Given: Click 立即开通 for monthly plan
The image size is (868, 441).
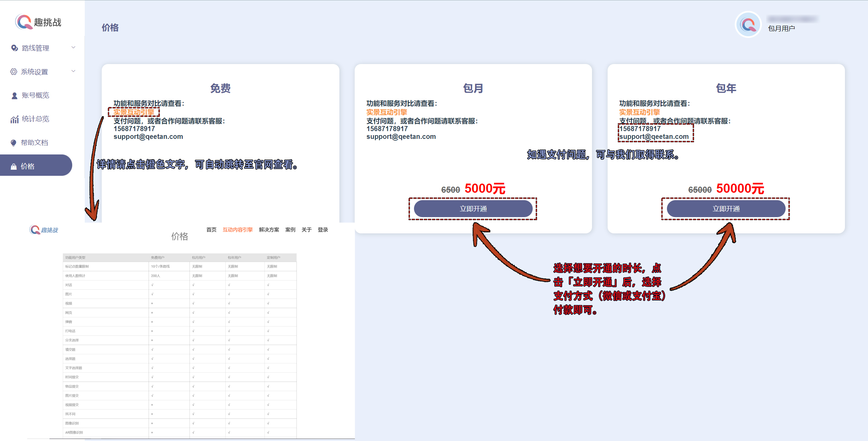Looking at the screenshot, I should (x=473, y=209).
